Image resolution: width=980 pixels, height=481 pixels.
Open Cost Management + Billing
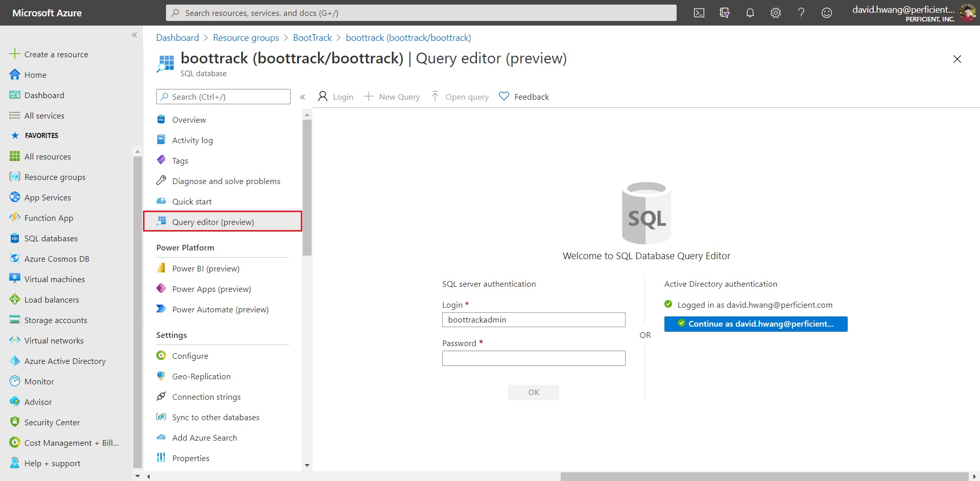click(x=71, y=443)
